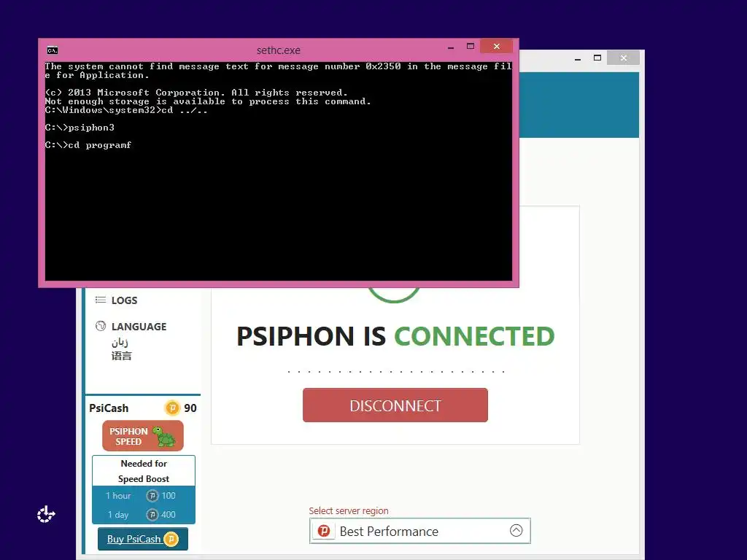Click the Chinese language label 语言
This screenshot has height=560, width=747.
click(x=121, y=356)
